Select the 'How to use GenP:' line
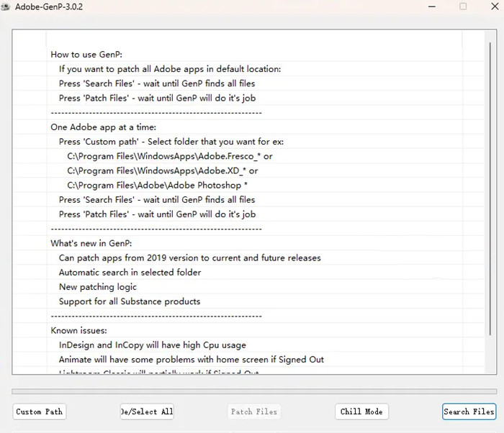504x433 pixels. point(86,55)
